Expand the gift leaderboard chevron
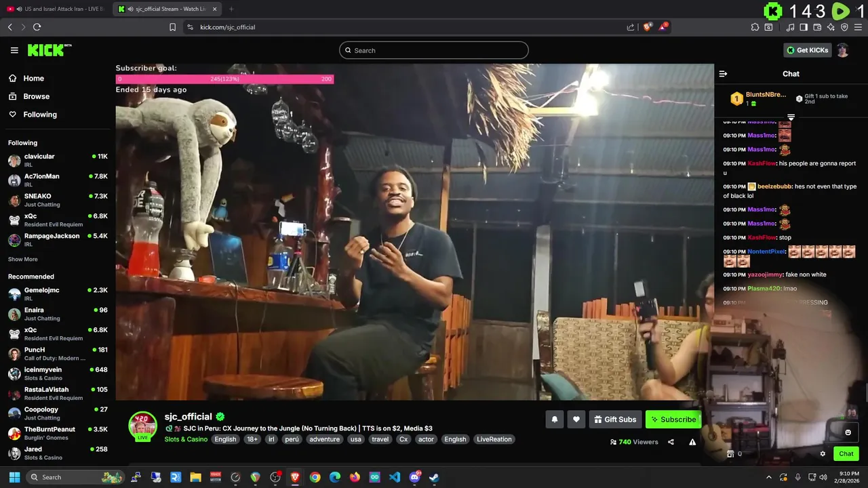 (791, 117)
